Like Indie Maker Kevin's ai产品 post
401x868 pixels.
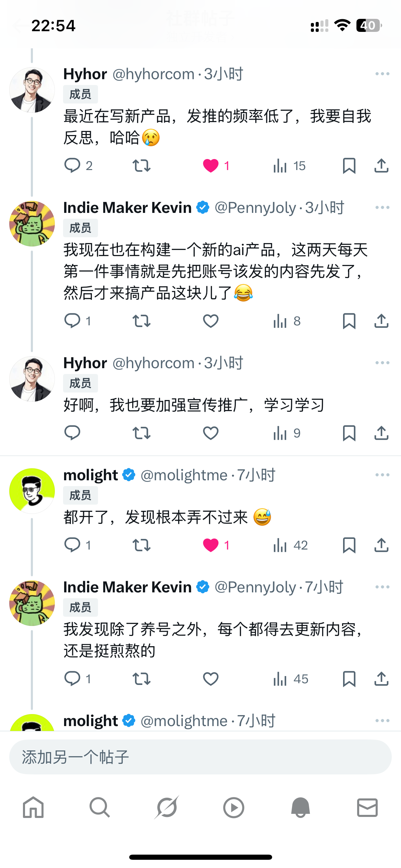211,321
